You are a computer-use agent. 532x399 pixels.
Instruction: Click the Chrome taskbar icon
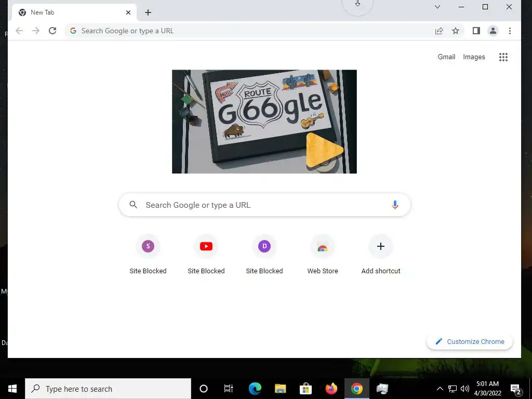coord(356,389)
